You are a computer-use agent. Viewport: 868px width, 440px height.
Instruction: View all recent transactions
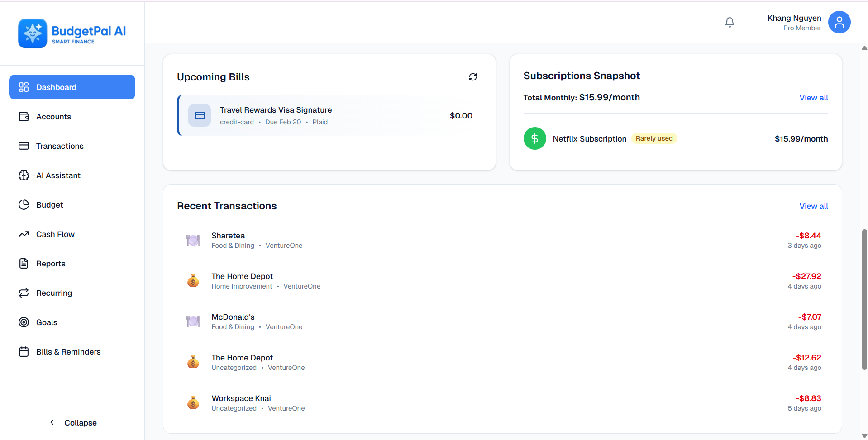(x=813, y=206)
